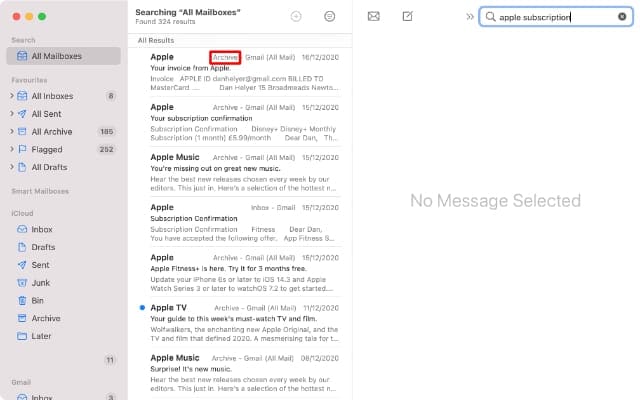Show more toolbar items chevron
The image size is (640, 400).
click(470, 17)
